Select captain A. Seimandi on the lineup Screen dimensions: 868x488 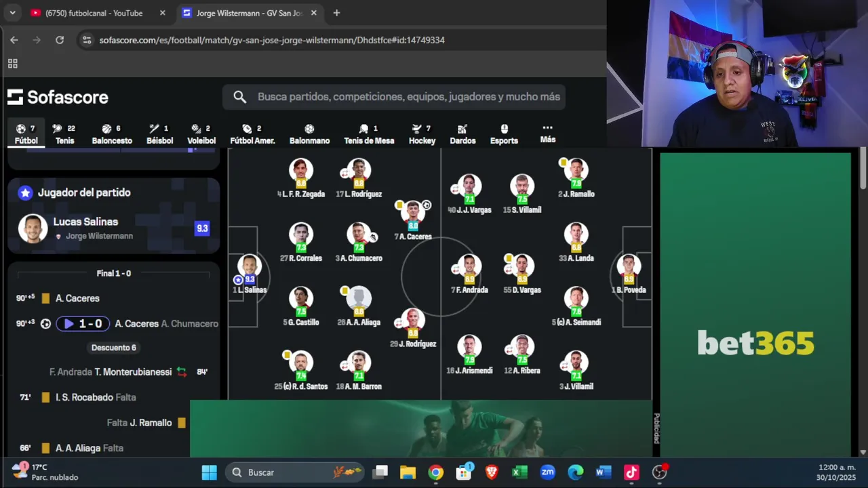click(x=576, y=306)
